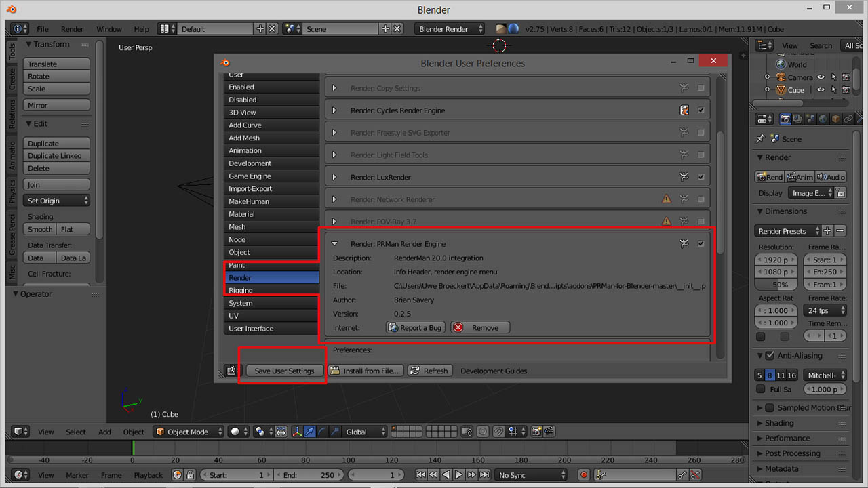Click the scene browse icon beside Scene field
Image resolution: width=868 pixels, height=488 pixels.
pyautogui.click(x=293, y=29)
